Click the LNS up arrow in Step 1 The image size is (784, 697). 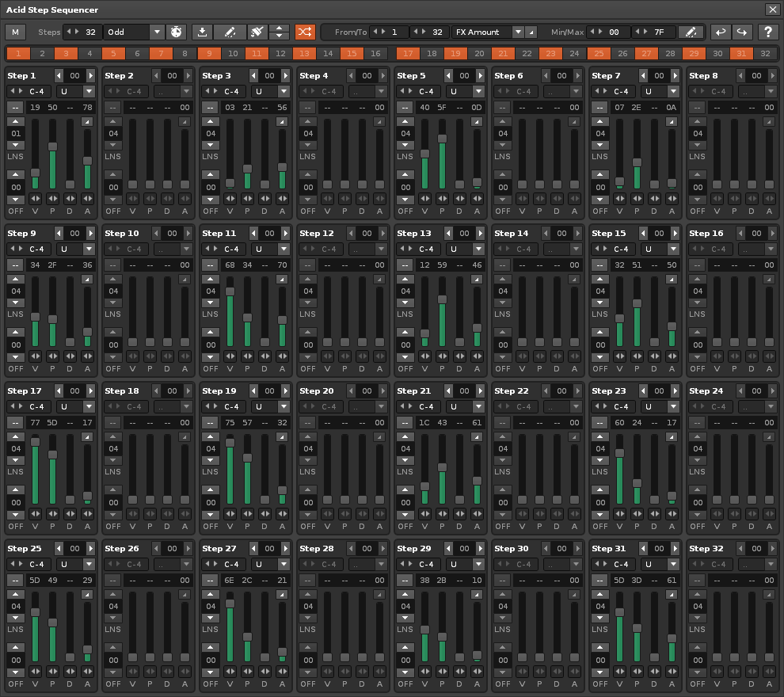pyautogui.click(x=16, y=121)
